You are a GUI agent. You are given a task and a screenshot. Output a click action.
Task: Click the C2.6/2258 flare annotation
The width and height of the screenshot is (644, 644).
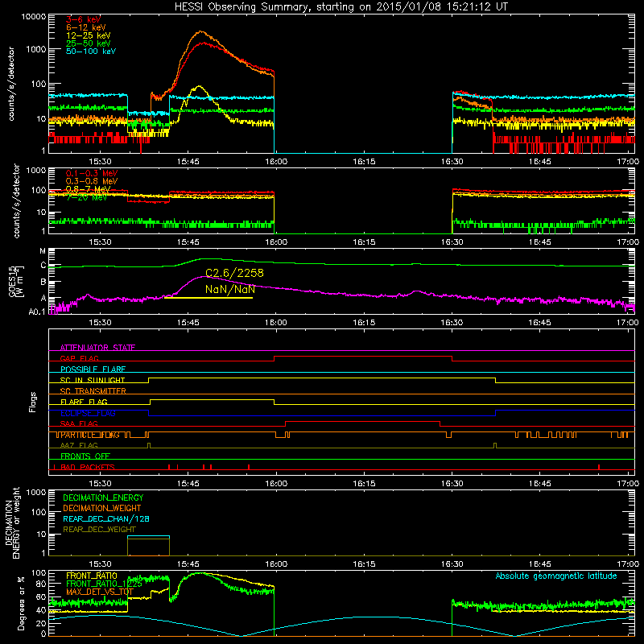(234, 273)
